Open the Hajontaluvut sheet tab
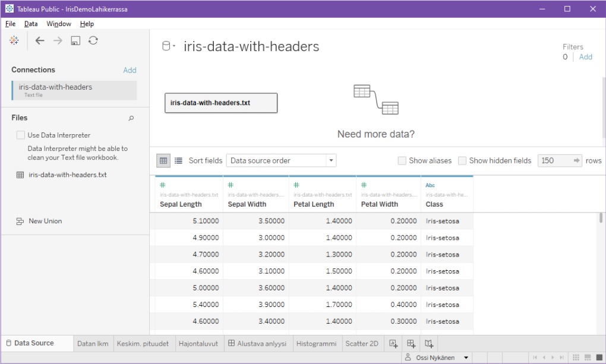This screenshot has height=364, width=606. click(x=198, y=344)
